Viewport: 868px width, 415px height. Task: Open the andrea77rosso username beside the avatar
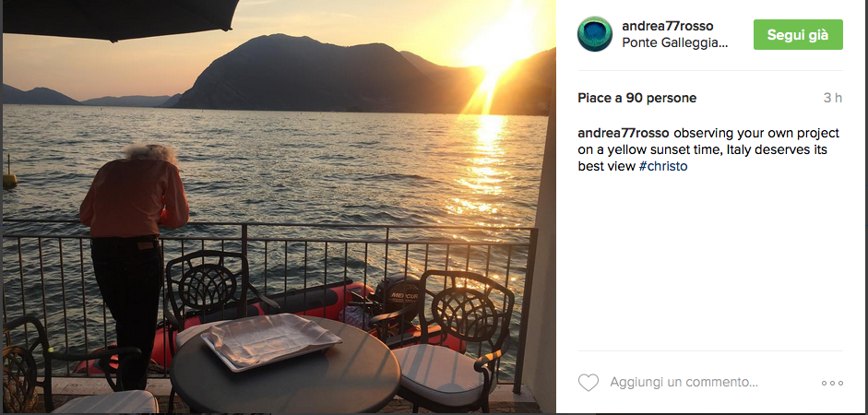click(668, 26)
